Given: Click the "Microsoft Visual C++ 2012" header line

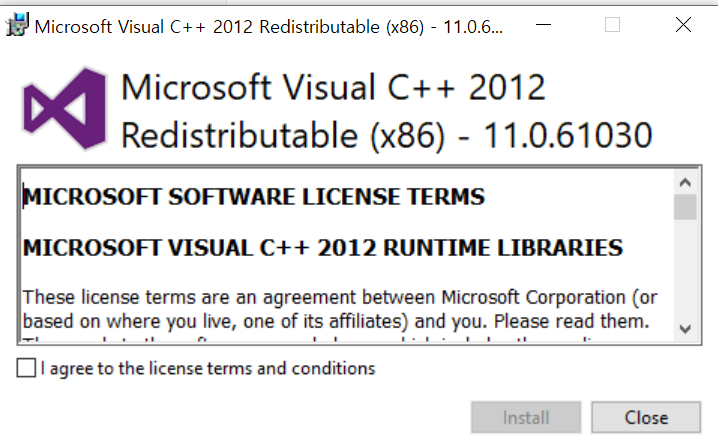Looking at the screenshot, I should click(x=333, y=88).
